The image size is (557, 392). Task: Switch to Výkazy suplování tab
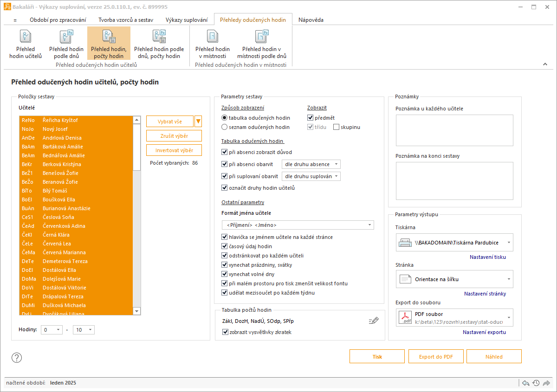(186, 20)
